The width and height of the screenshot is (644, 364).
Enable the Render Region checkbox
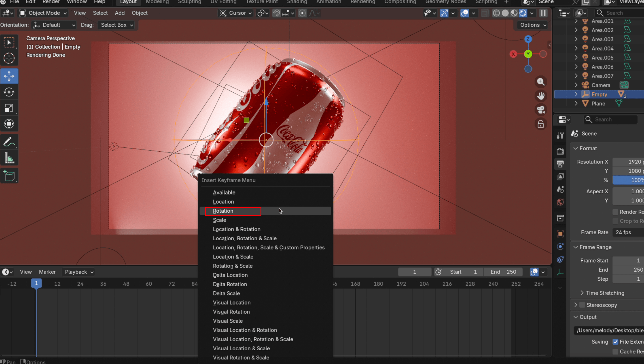(x=615, y=212)
